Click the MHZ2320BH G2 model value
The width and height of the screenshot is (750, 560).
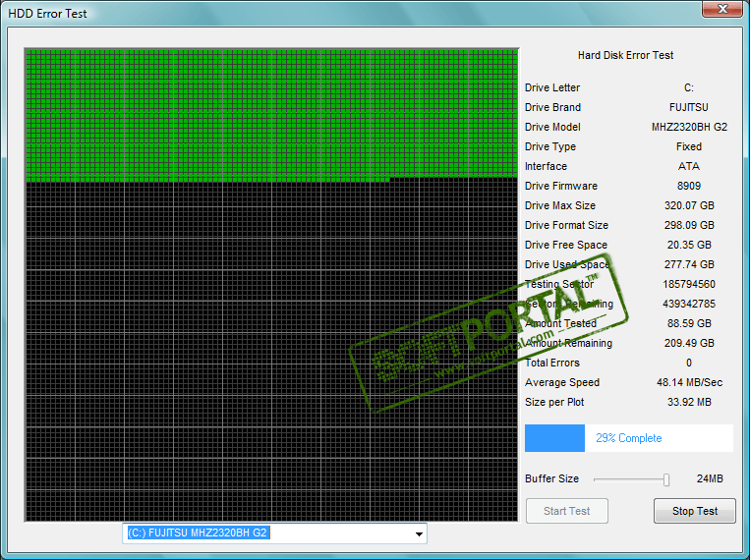point(689,127)
